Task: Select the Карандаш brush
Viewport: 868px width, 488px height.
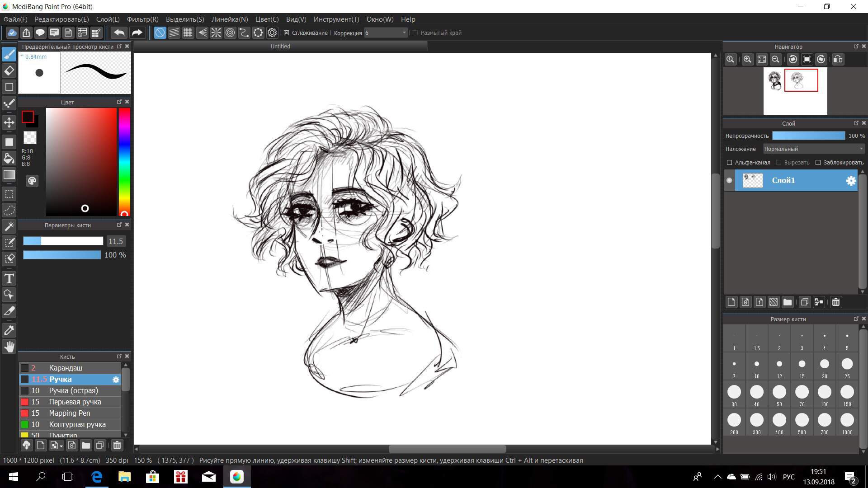Action: tap(70, 368)
